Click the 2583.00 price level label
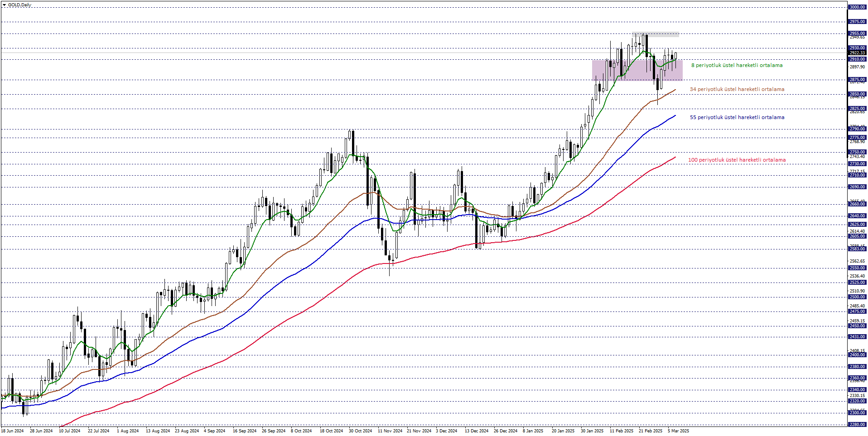Screen dimensions: 868x436 coord(857,249)
